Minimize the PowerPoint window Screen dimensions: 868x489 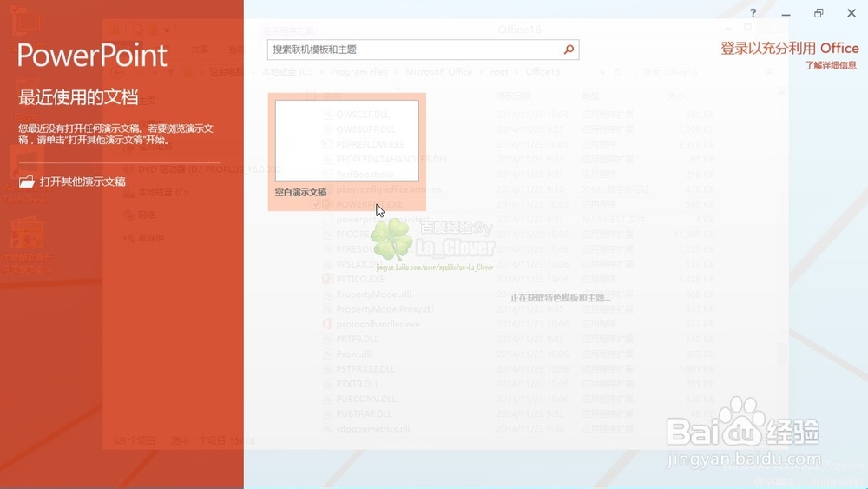tap(786, 13)
